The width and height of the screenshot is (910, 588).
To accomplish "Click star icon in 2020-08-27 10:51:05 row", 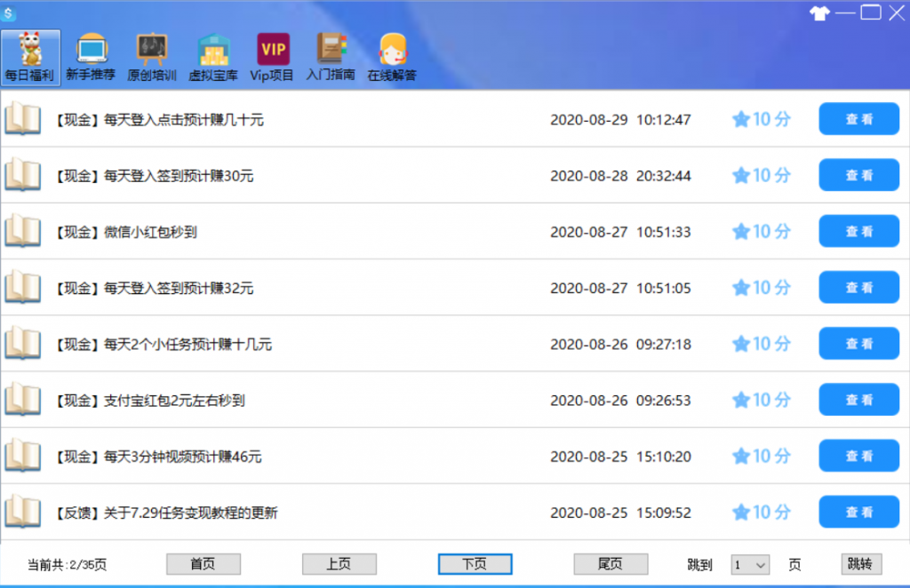I will click(740, 288).
